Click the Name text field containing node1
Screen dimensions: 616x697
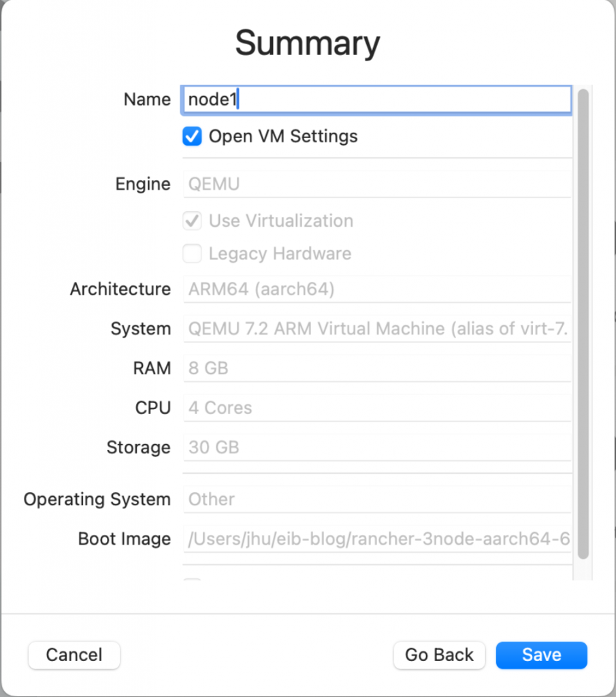click(376, 99)
